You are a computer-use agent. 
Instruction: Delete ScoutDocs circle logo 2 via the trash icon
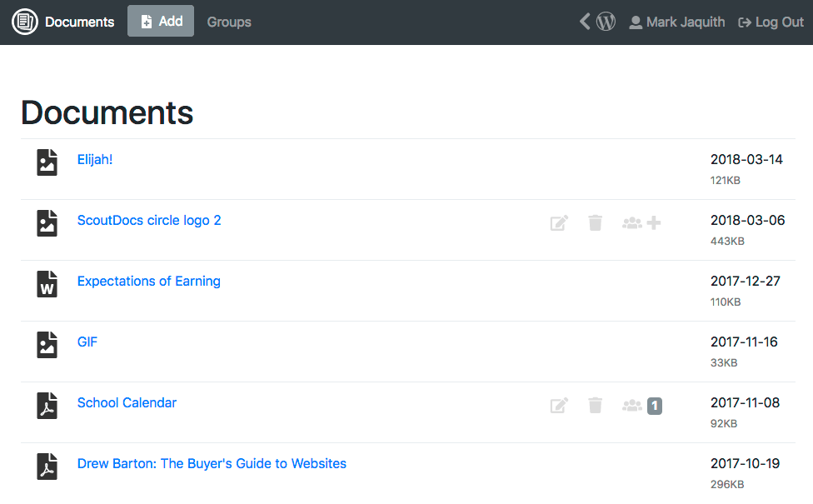[x=595, y=222]
